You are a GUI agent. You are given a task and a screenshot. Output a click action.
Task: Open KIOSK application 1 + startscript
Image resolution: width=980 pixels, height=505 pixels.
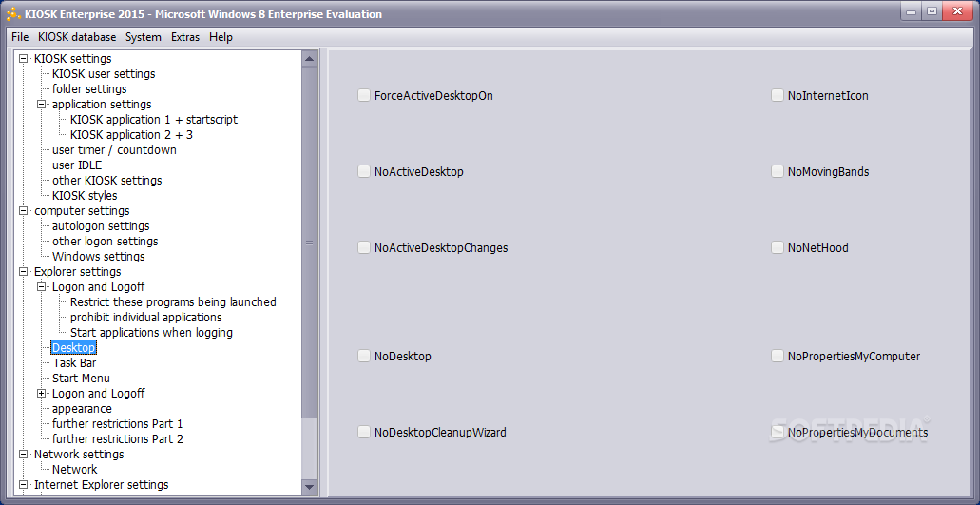tap(154, 120)
